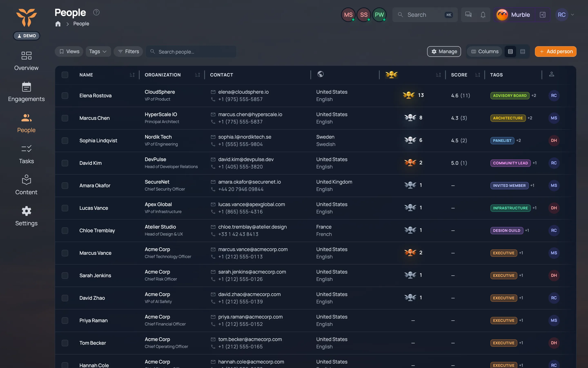Sort by the NAME column sort icon
This screenshot has width=588, height=368.
tap(132, 75)
